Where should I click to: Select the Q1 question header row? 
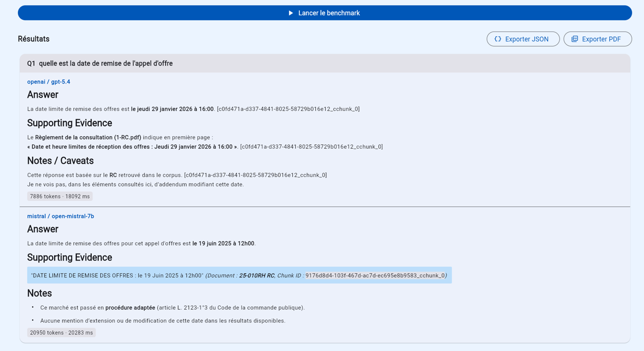[x=325, y=63]
